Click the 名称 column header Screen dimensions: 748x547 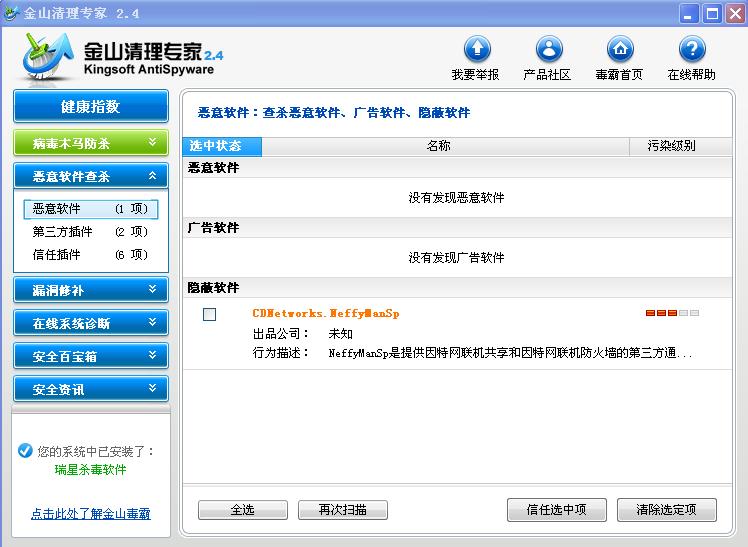(446, 146)
